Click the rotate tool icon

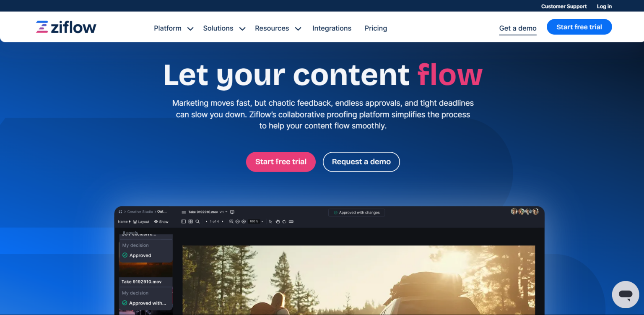click(x=284, y=221)
